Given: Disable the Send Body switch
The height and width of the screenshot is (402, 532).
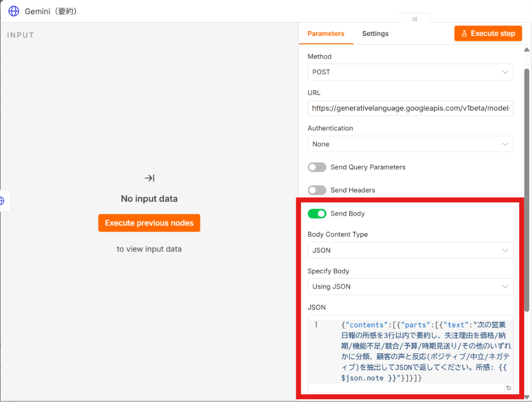Looking at the screenshot, I should (x=317, y=213).
